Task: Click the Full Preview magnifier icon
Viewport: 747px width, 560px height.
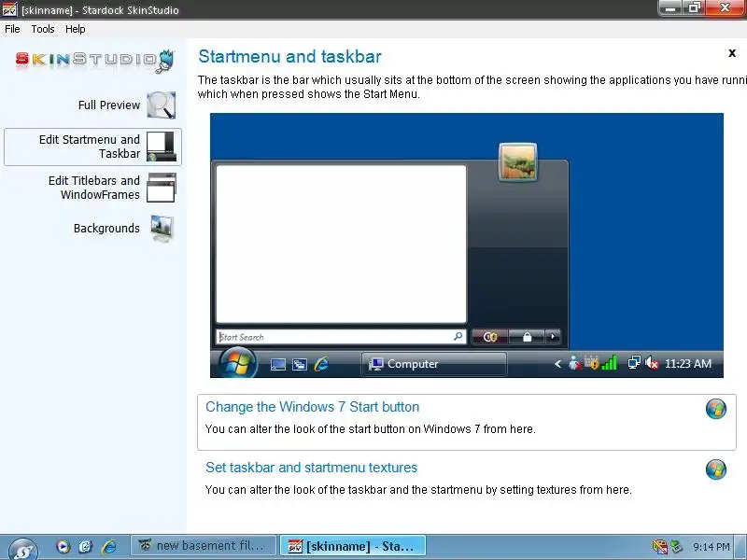Action: pyautogui.click(x=161, y=105)
